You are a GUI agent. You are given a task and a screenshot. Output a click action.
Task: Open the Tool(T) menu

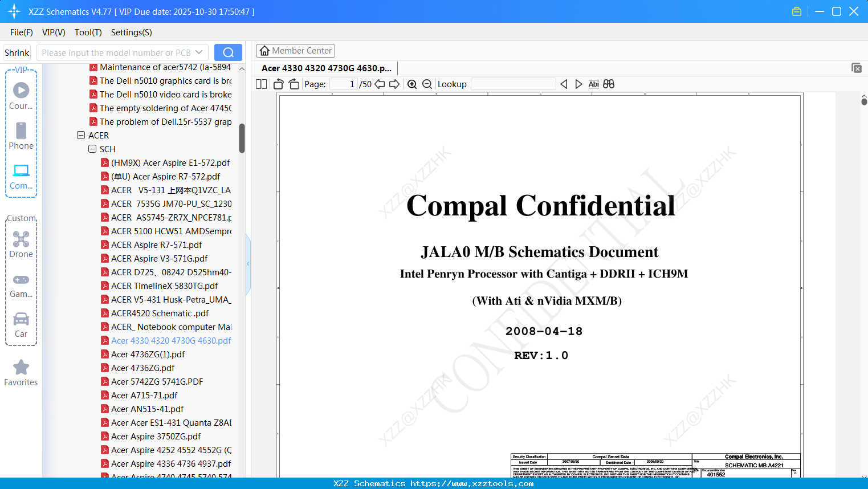pos(88,32)
